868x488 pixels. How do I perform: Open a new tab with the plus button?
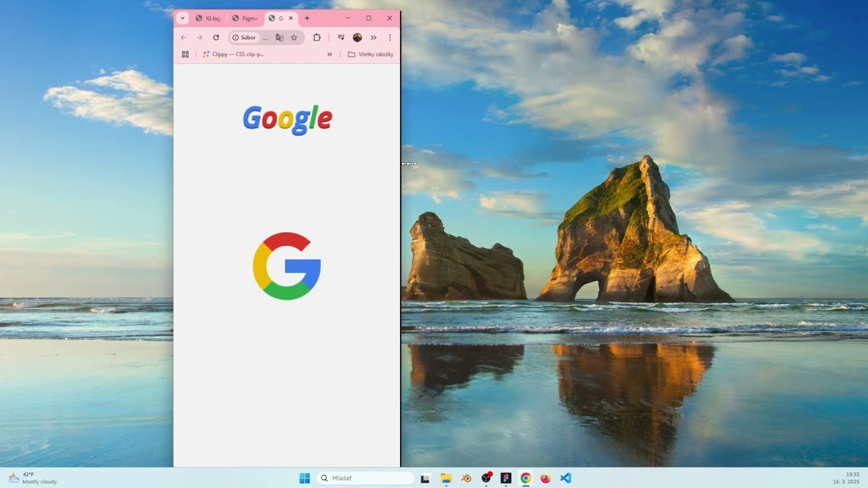pos(307,18)
